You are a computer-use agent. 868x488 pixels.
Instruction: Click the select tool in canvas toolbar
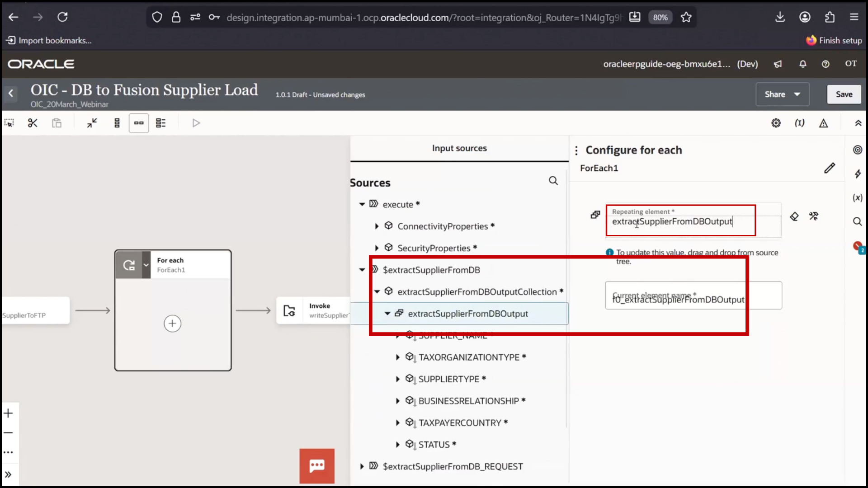click(x=9, y=123)
